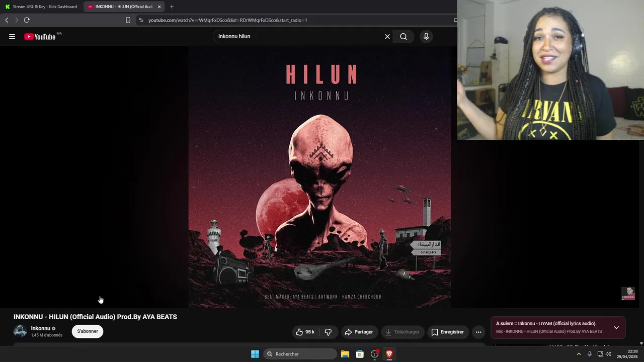Close the INKONNU - HILUN tab
Image resolution: width=644 pixels, height=362 pixels.
pyautogui.click(x=159, y=7)
